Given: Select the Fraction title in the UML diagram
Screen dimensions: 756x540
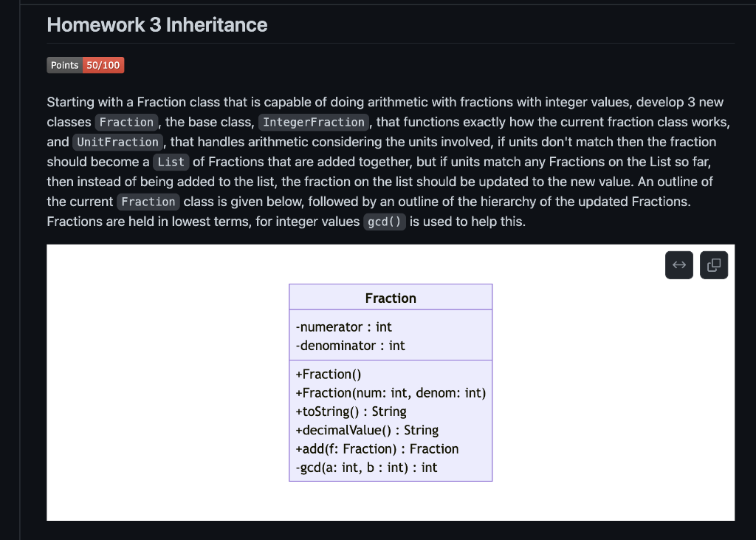Looking at the screenshot, I should pyautogui.click(x=391, y=298).
